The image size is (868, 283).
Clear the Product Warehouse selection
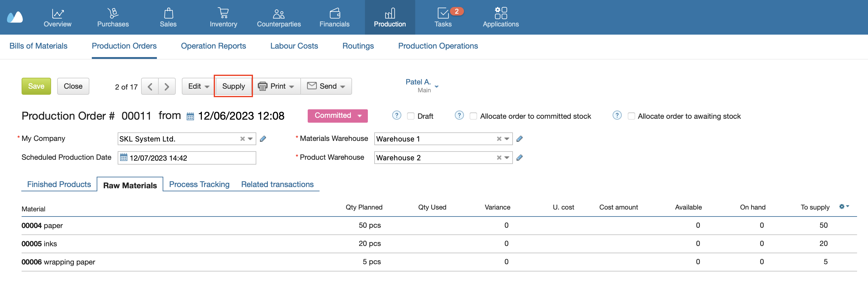(x=499, y=158)
